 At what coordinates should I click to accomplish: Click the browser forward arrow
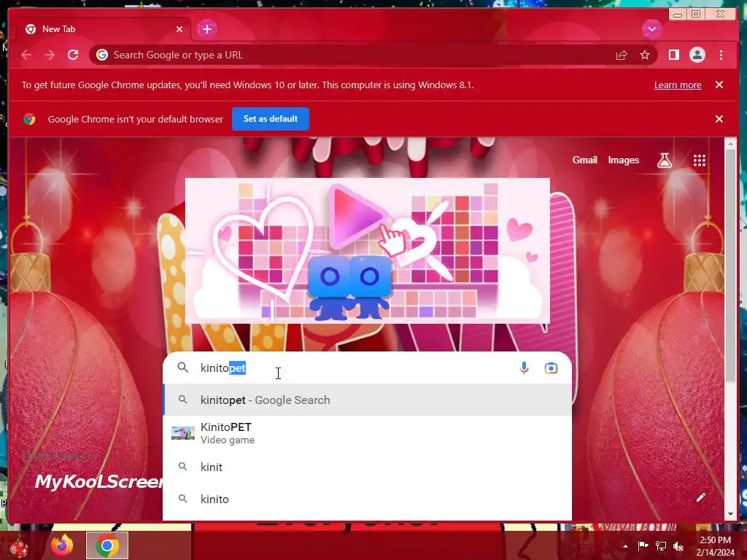pyautogui.click(x=50, y=55)
